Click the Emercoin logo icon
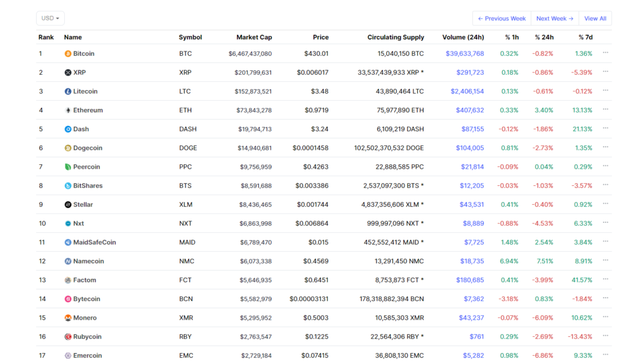 [68, 356]
